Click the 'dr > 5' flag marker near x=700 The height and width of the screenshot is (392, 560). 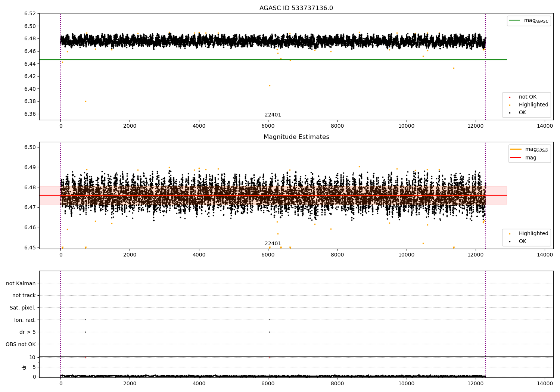[x=85, y=332]
